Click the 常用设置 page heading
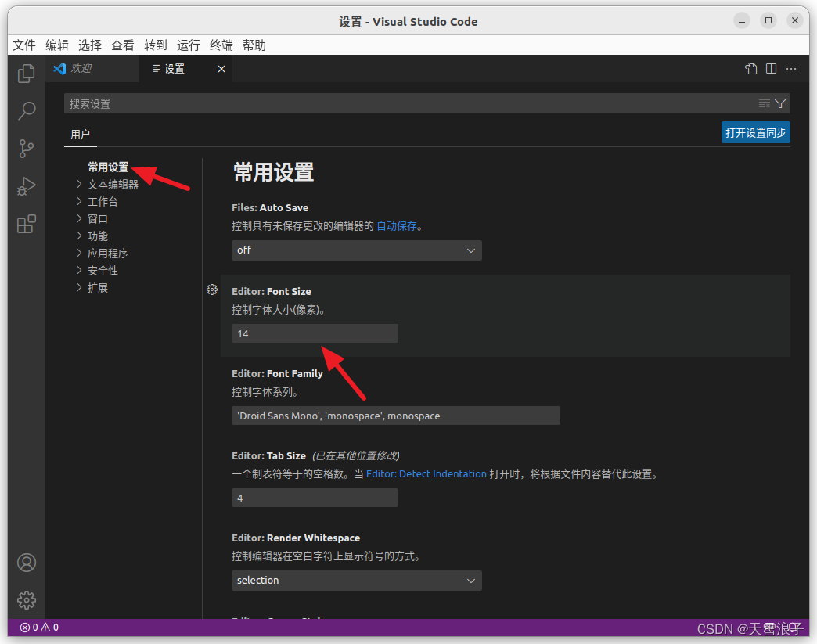The height and width of the screenshot is (644, 817). click(273, 172)
